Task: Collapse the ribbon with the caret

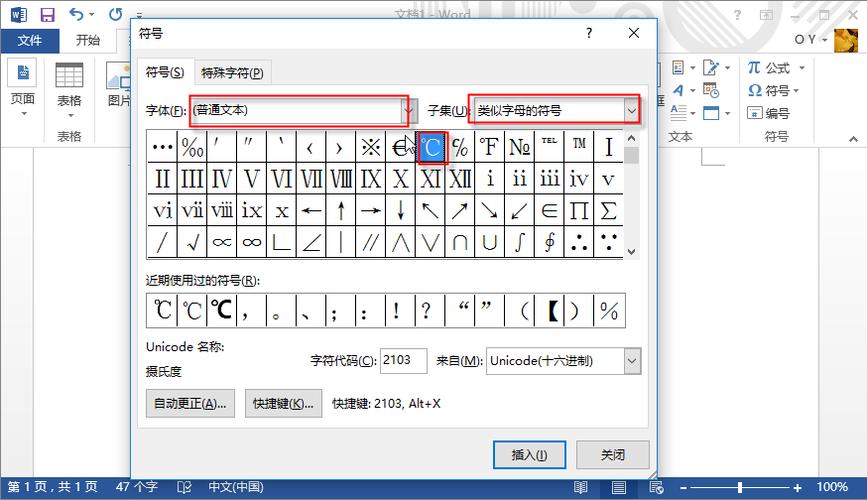Action: pyautogui.click(x=853, y=139)
